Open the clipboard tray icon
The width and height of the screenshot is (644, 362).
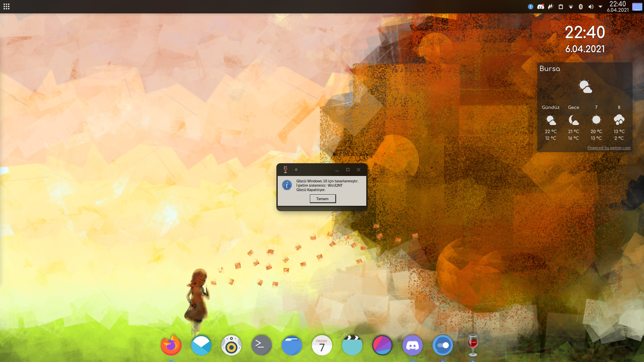[x=560, y=7]
